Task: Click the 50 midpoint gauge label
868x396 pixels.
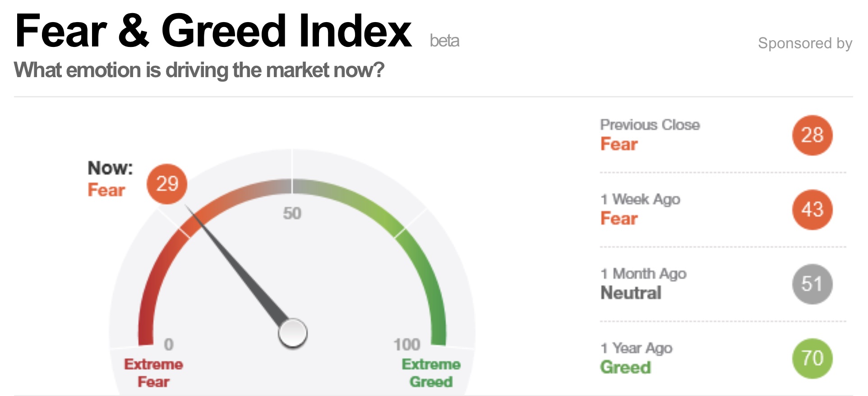Action: (x=292, y=213)
